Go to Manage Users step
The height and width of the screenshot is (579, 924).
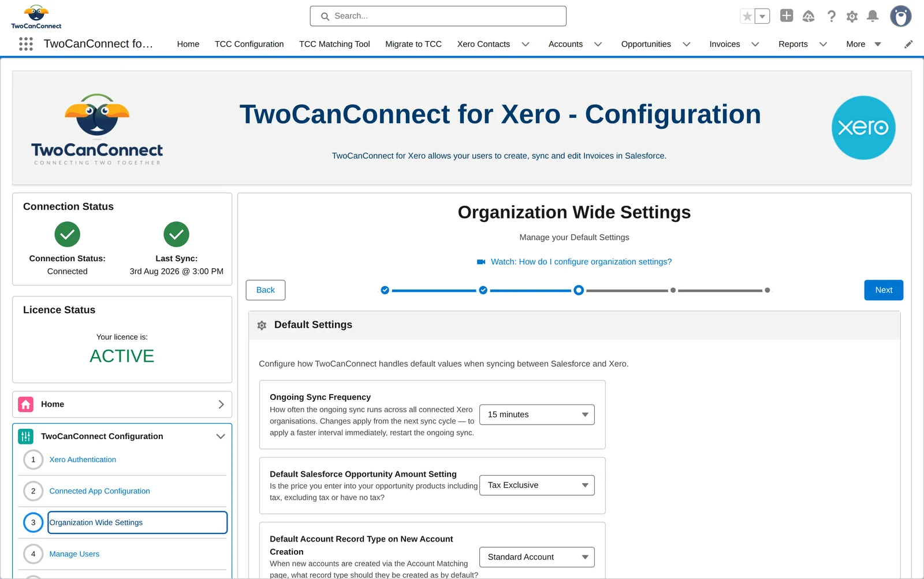click(74, 554)
